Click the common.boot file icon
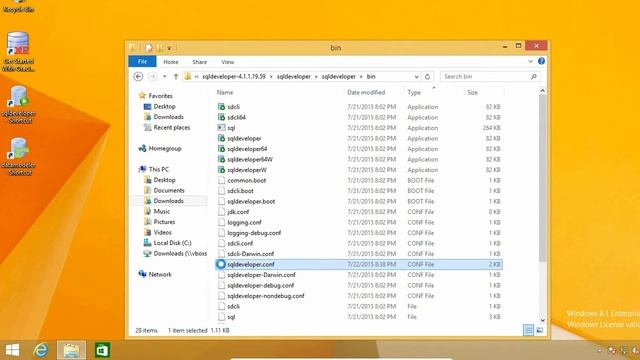640x360 pixels. coord(221,180)
